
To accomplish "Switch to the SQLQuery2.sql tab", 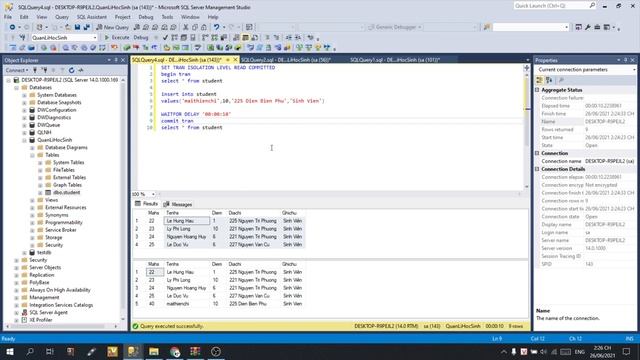I will pyautogui.click(x=285, y=60).
